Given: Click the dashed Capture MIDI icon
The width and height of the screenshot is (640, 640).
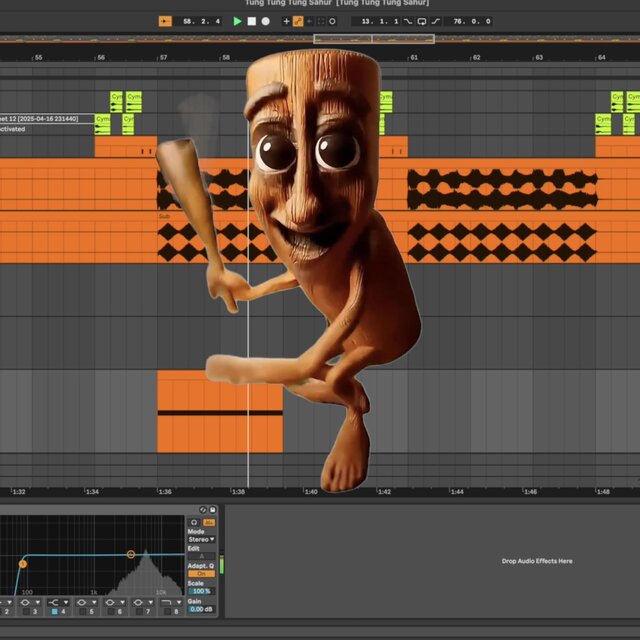Looking at the screenshot, I should (321, 21).
